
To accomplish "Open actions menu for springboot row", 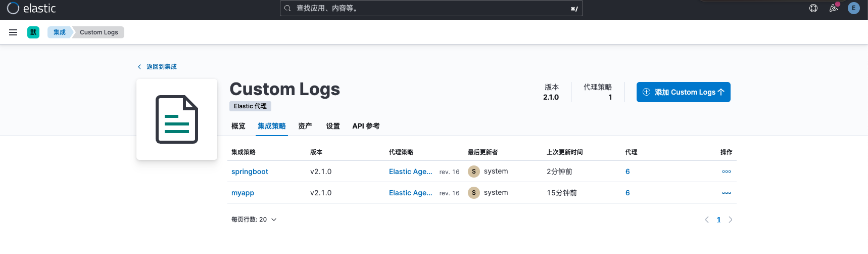I will tap(727, 172).
